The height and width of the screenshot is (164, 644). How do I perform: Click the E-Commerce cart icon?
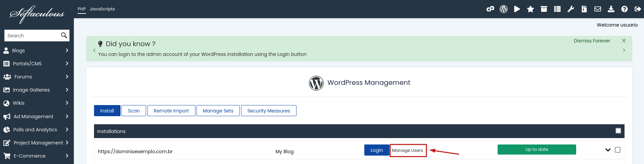click(x=7, y=156)
